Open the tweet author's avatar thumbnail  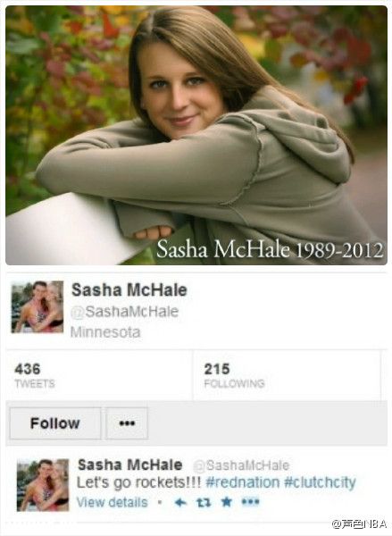point(43,485)
